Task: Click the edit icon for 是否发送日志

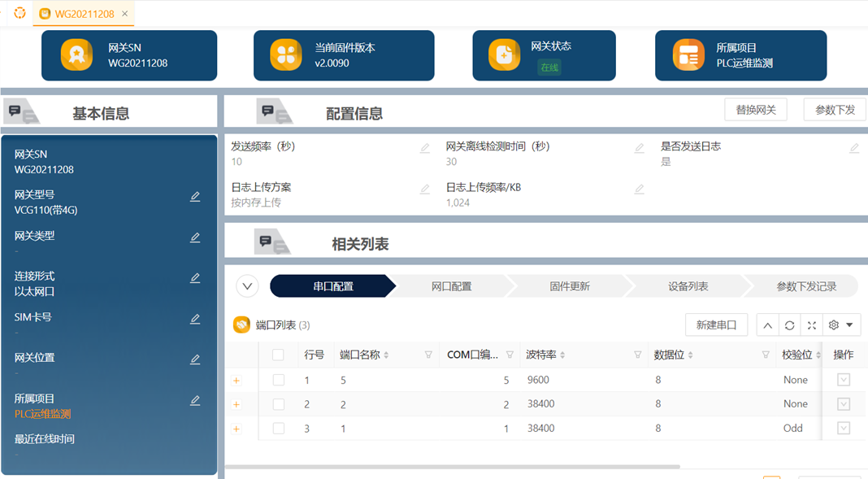Action: click(x=854, y=148)
